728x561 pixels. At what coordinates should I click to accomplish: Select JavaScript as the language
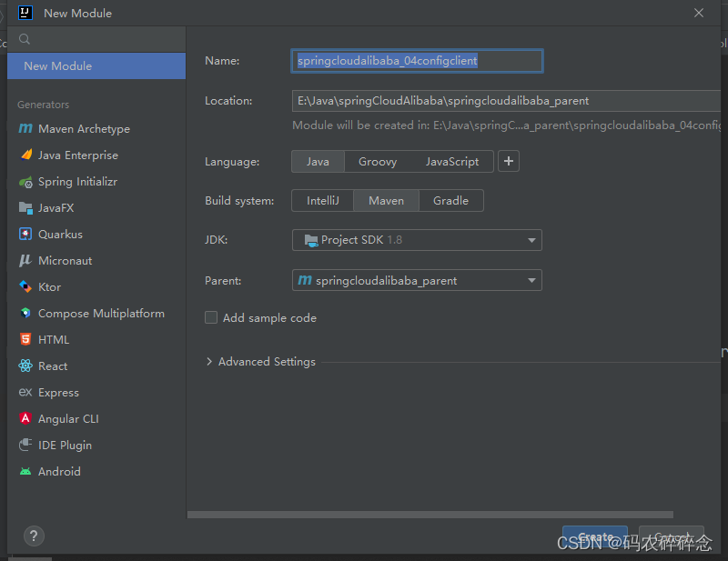(x=451, y=162)
